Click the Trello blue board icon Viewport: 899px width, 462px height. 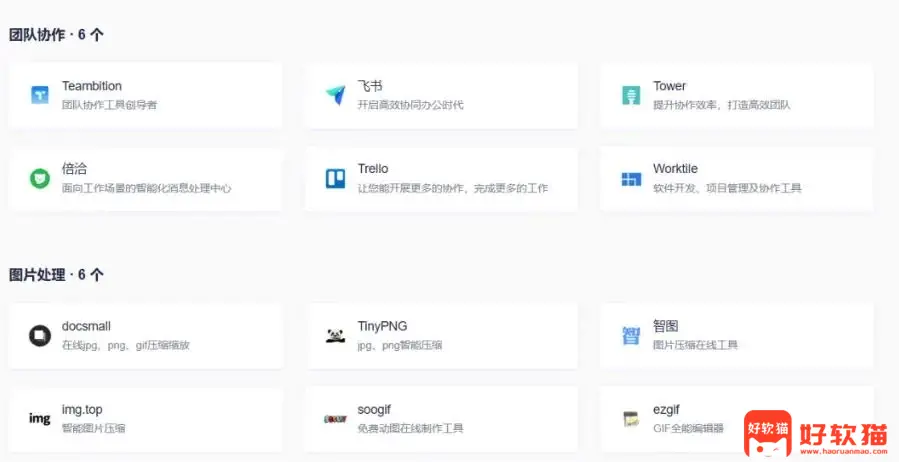335,178
